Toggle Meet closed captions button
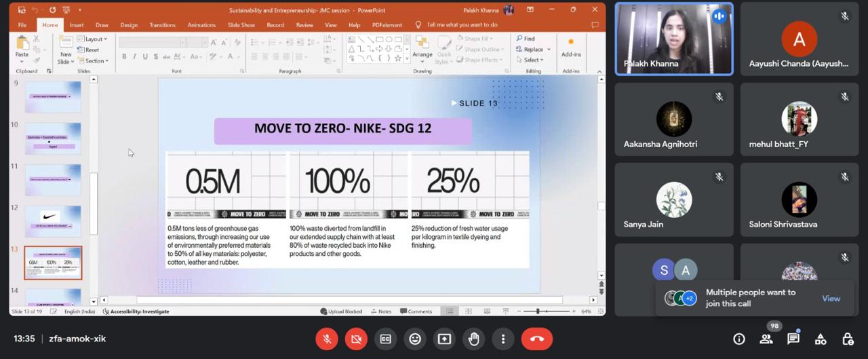 click(386, 339)
